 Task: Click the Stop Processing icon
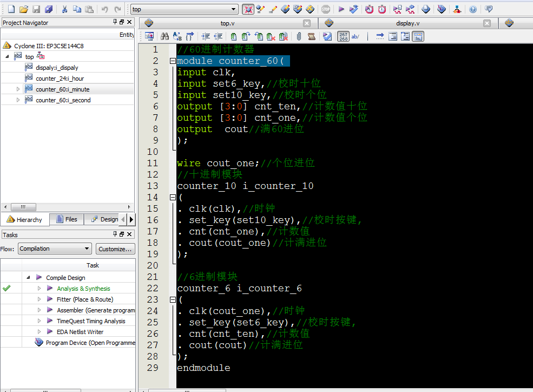[x=326, y=9]
